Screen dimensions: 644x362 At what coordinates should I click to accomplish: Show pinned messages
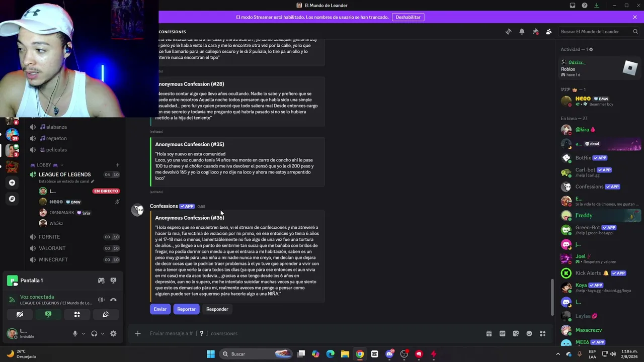pos(535,32)
